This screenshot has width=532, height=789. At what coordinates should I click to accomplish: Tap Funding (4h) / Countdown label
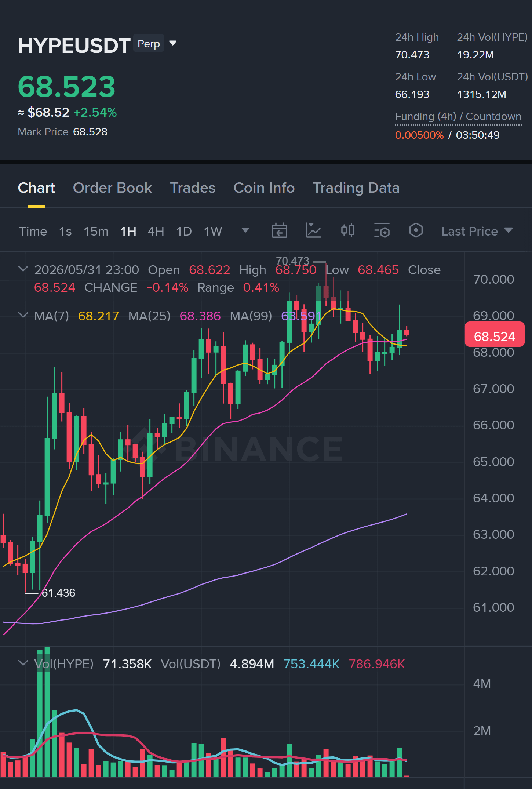click(x=458, y=116)
